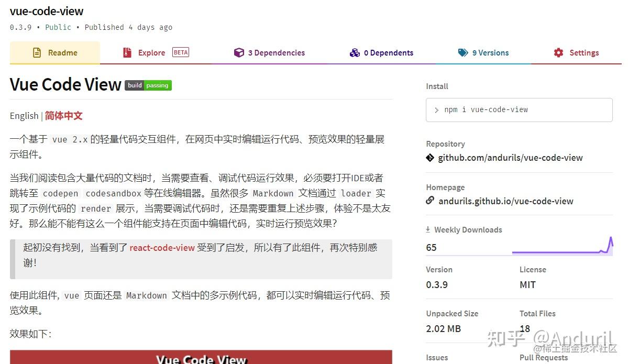This screenshot has height=364, width=628.
Task: Open the Explore BETA tab
Action: pos(151,52)
